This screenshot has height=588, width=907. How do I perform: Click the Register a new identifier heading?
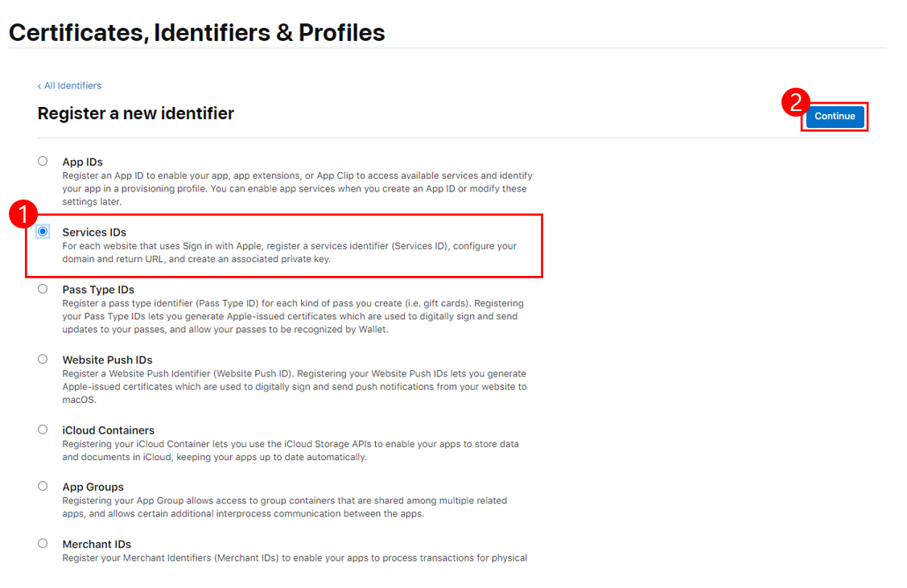136,113
